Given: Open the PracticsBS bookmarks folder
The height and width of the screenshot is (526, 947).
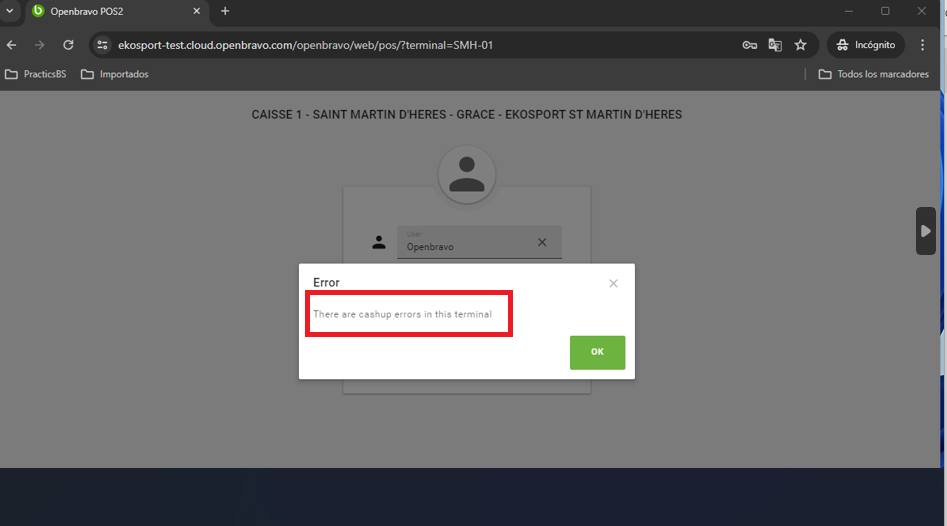Looking at the screenshot, I should coord(35,74).
